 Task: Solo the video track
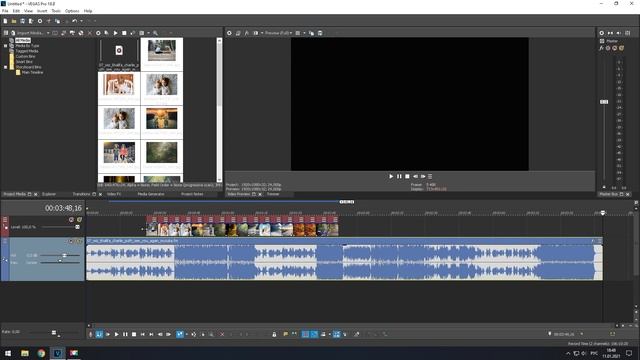click(x=80, y=220)
